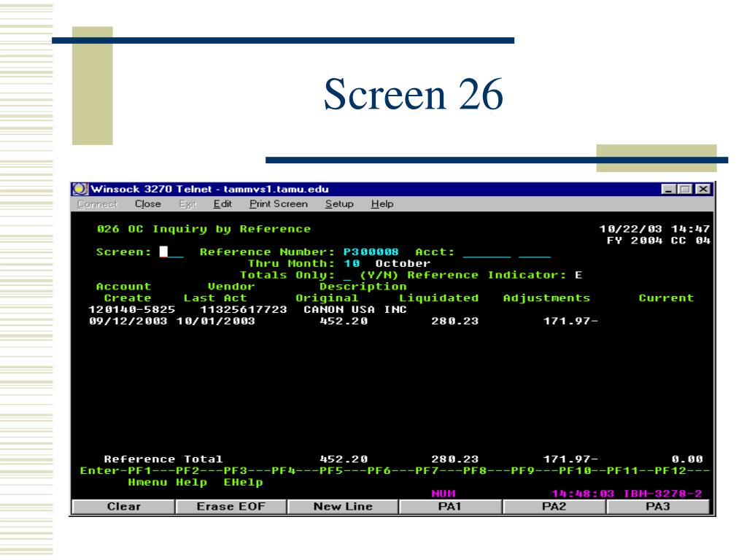Click the Account column header
This screenshot has height=560, width=747.
(124, 287)
